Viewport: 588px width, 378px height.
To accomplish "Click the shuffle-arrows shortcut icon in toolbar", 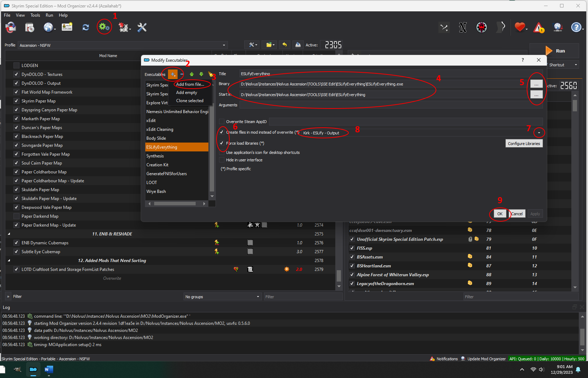I will 444,27.
